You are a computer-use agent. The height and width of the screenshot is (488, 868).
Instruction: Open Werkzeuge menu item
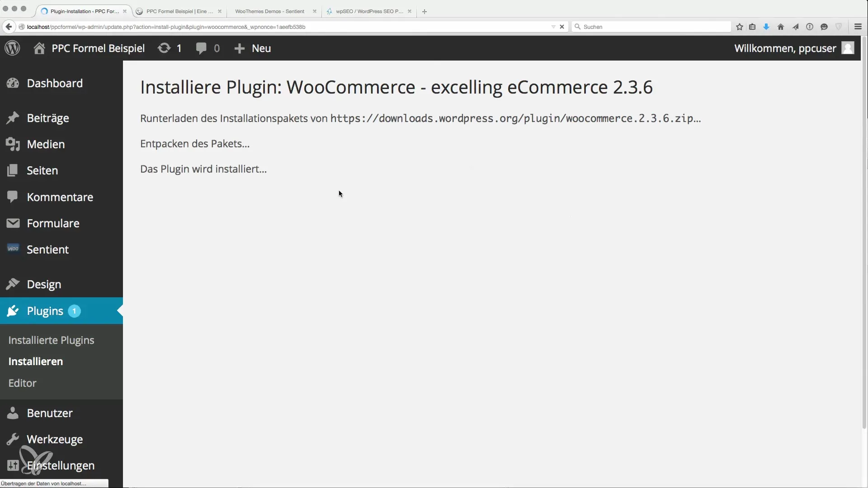61,439
